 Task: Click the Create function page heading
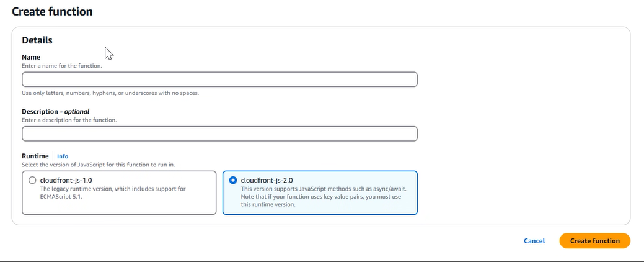pyautogui.click(x=52, y=12)
